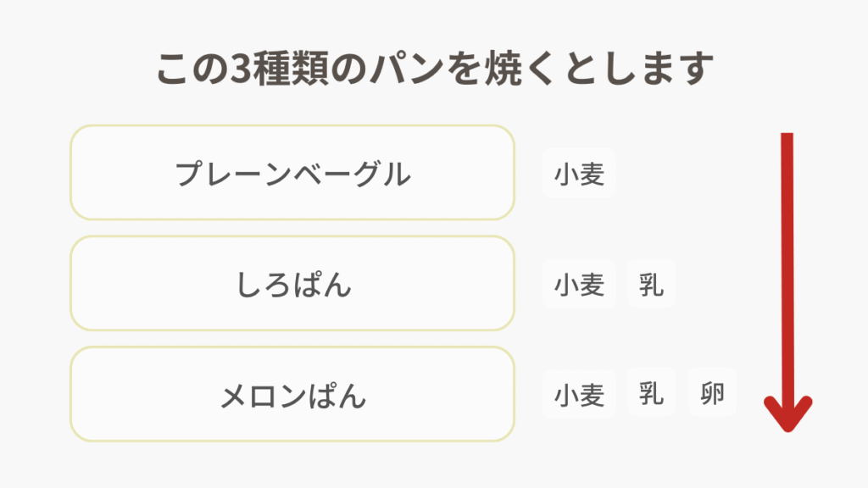Click 乳 allergen tag beside しろぱん
Image resolution: width=868 pixels, height=488 pixels.
[x=651, y=284]
